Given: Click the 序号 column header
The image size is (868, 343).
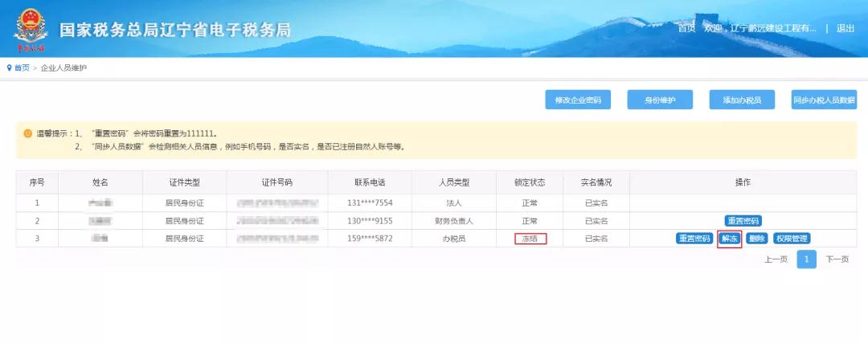Looking at the screenshot, I should pyautogui.click(x=37, y=182).
